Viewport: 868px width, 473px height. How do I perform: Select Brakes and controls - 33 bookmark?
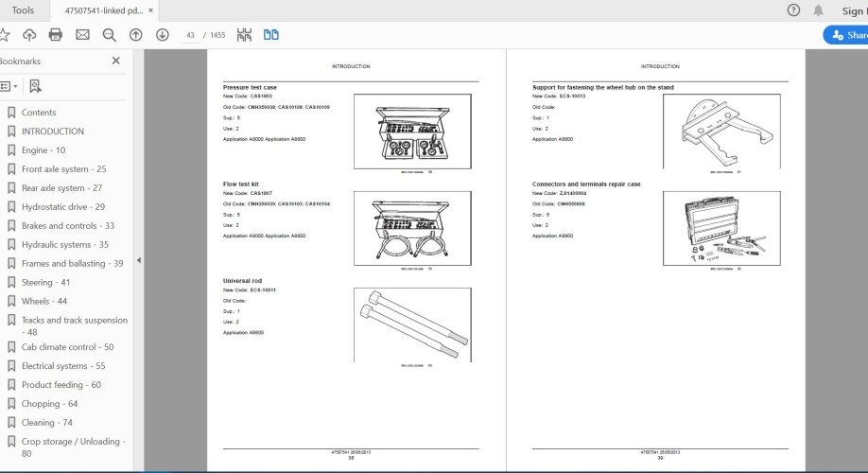(67, 225)
